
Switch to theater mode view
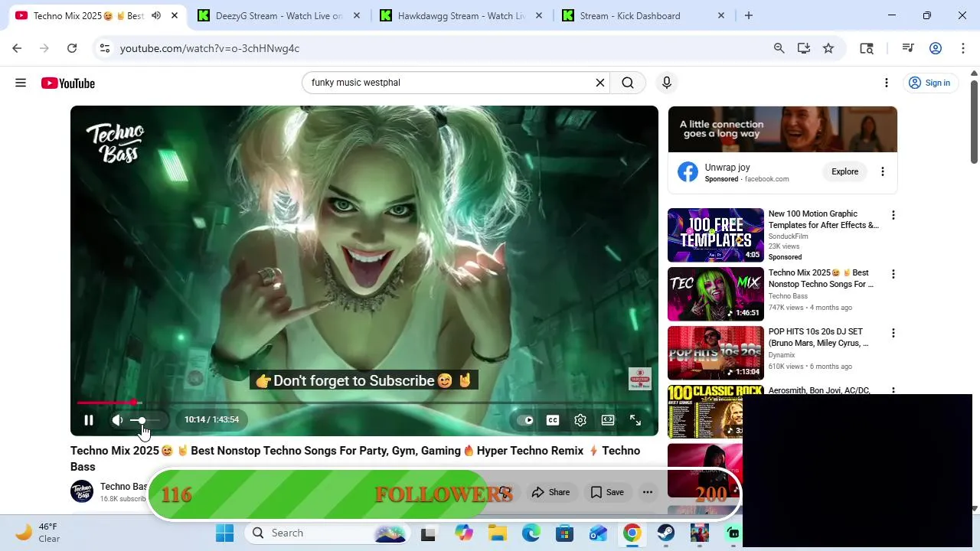pyautogui.click(x=608, y=420)
